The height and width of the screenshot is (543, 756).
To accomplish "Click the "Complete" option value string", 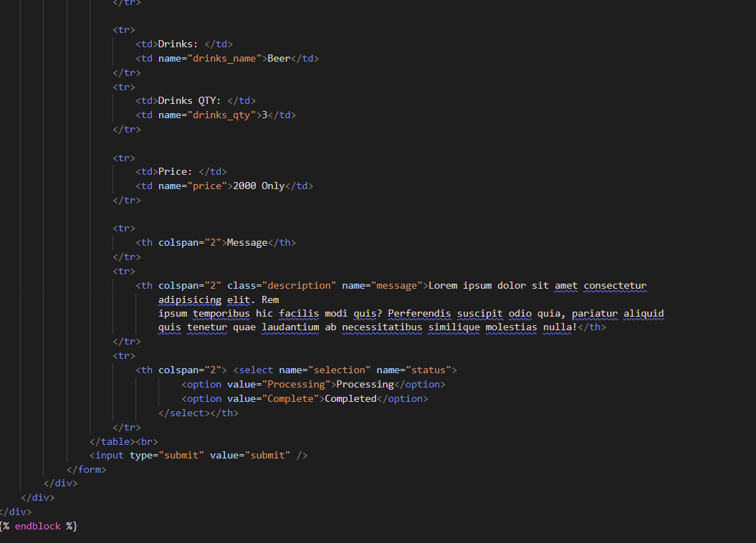I will 290,399.
